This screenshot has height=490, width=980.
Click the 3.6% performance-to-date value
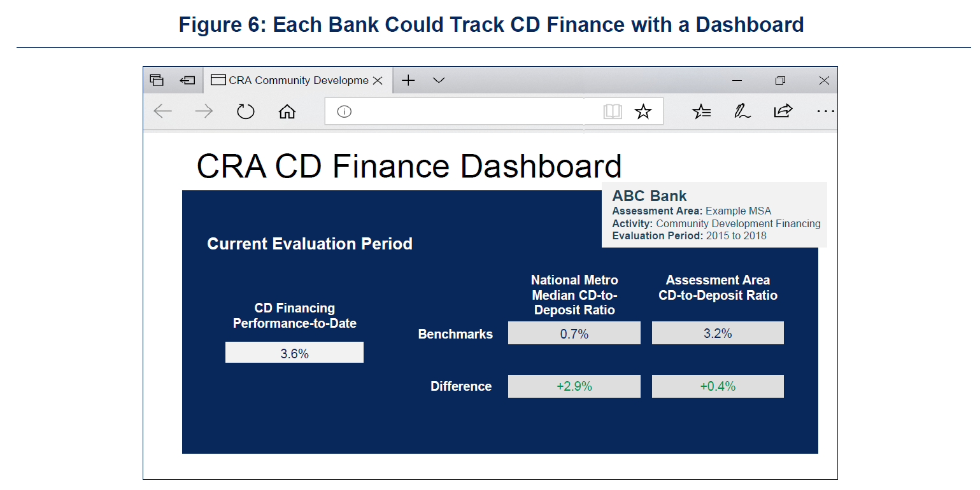click(x=294, y=353)
